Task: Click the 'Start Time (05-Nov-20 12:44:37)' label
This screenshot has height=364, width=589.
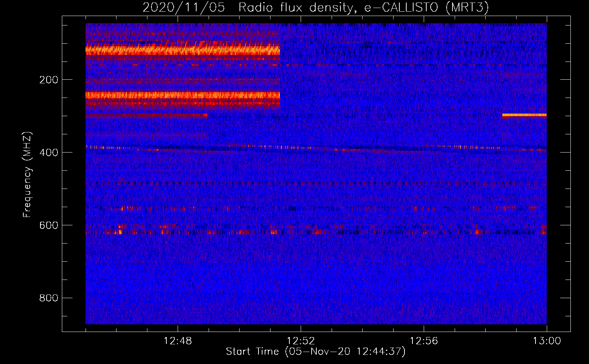Action: 316,352
